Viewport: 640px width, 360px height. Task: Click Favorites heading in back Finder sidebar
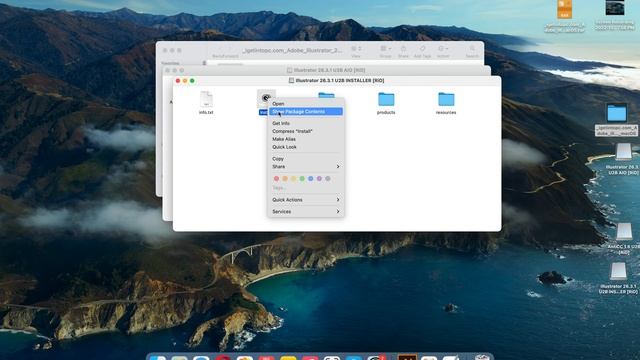170,63
